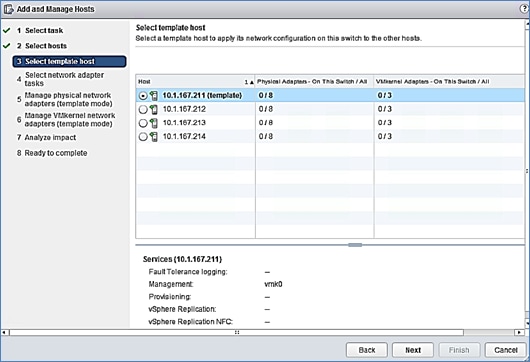Click the 10.1.167.214 host name
Screen dimensions: 530x362
[x=184, y=137]
